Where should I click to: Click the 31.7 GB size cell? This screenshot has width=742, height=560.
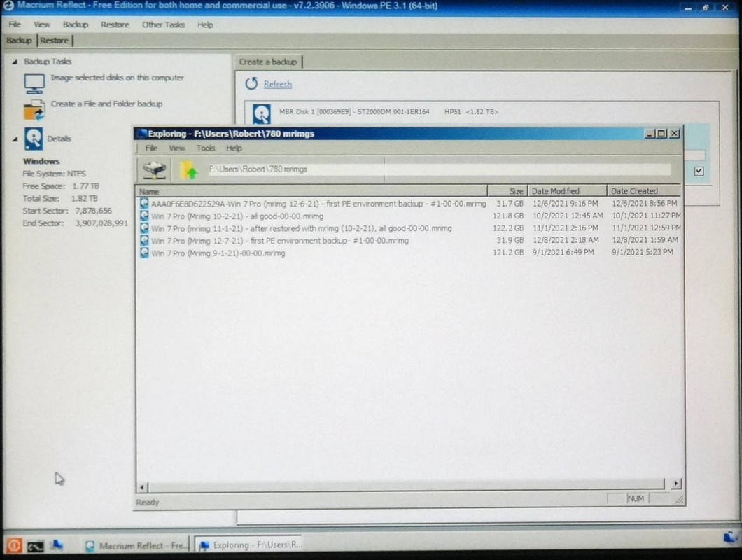[510, 203]
